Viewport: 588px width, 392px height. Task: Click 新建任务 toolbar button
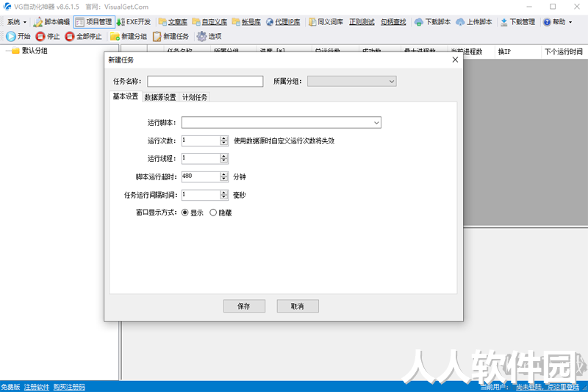pyautogui.click(x=171, y=36)
